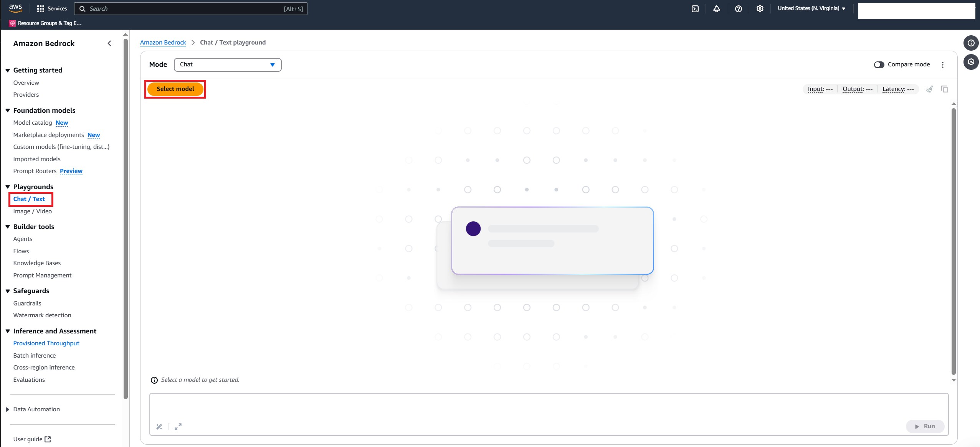Screen dimensions: 980x447
Task: Select the Chat / Text playground
Action: point(29,199)
